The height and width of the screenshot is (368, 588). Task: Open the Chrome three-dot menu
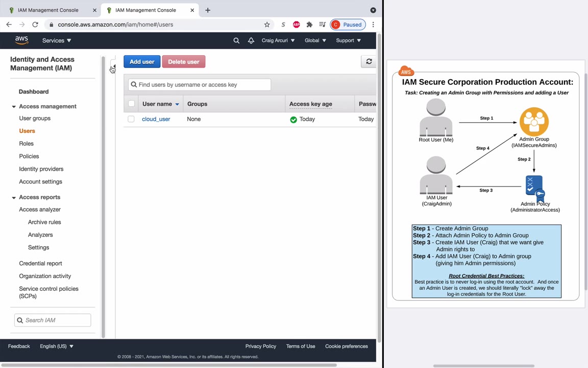pyautogui.click(x=373, y=25)
